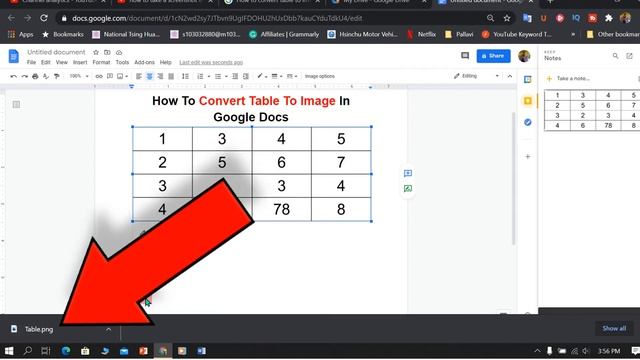640x360 pixels.
Task: Expand bulleted list options arrow
Action: point(226,76)
